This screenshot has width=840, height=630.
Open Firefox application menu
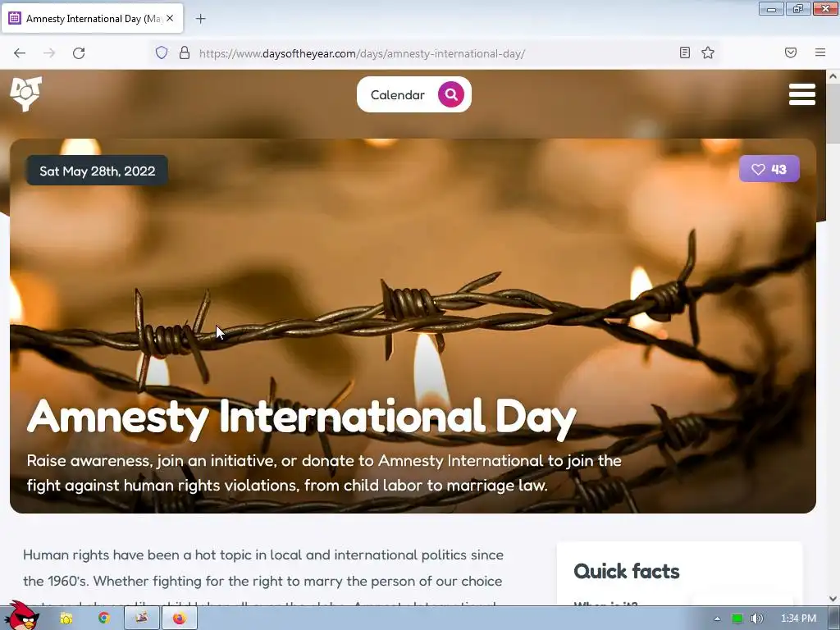click(x=820, y=52)
